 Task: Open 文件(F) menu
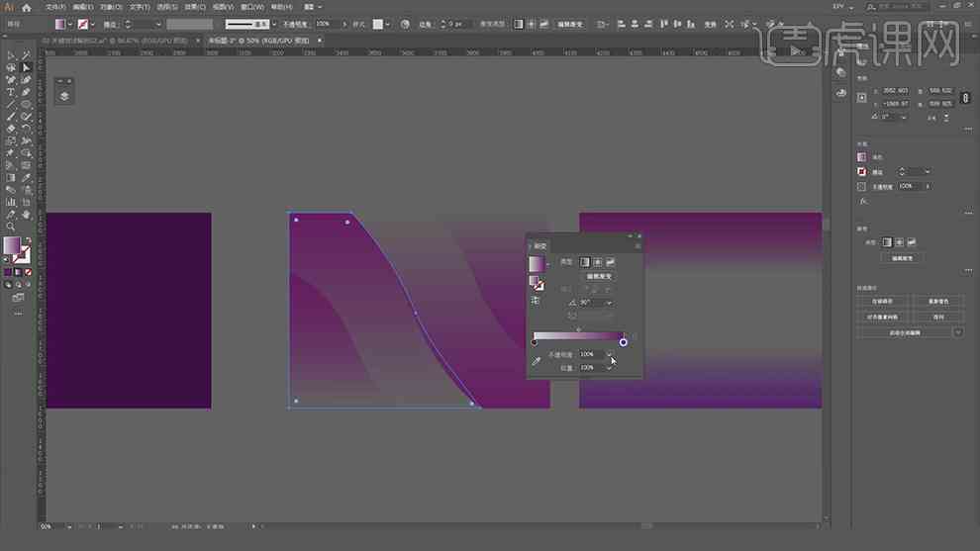pyautogui.click(x=55, y=7)
